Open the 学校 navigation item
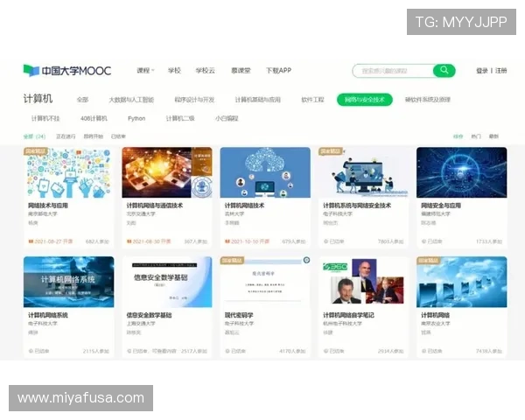 click(174, 71)
